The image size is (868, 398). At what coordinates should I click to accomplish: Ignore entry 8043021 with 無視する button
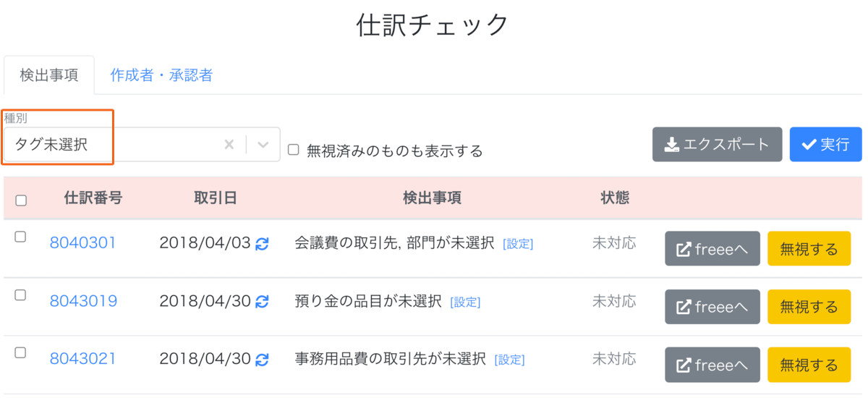(809, 365)
